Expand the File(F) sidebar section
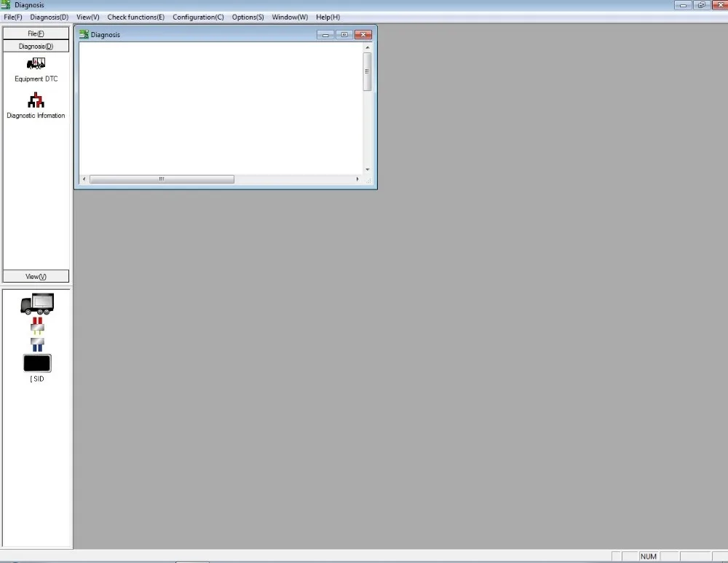 (x=36, y=34)
